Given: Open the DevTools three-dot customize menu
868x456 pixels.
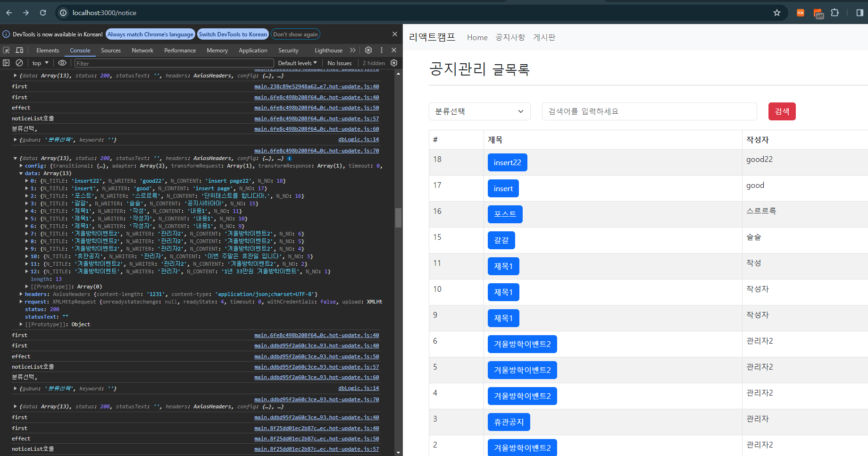Looking at the screenshot, I should click(x=382, y=50).
